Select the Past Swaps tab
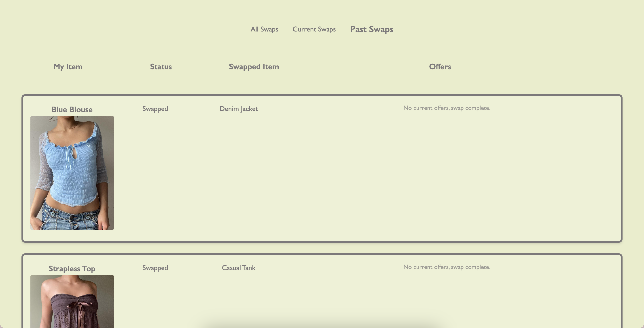The height and width of the screenshot is (328, 644). pos(371,29)
